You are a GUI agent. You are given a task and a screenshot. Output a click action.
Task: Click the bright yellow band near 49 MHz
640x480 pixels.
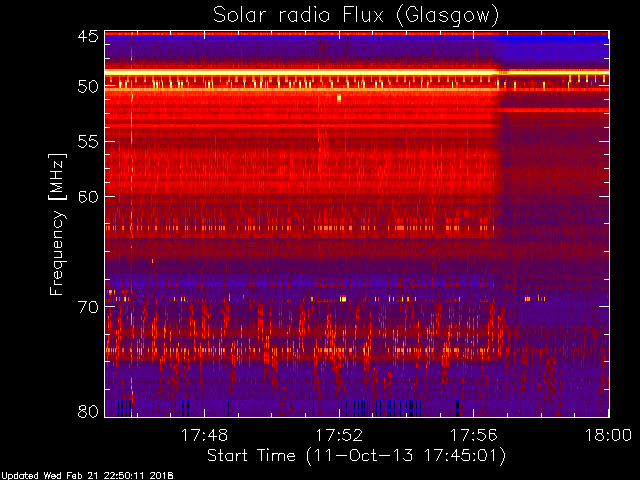(x=357, y=72)
